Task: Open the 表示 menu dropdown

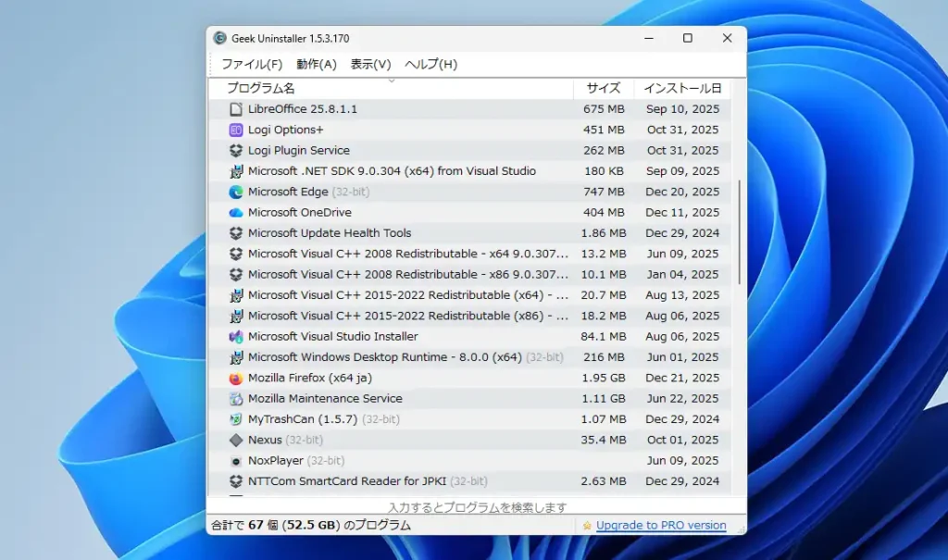Action: 369,64
